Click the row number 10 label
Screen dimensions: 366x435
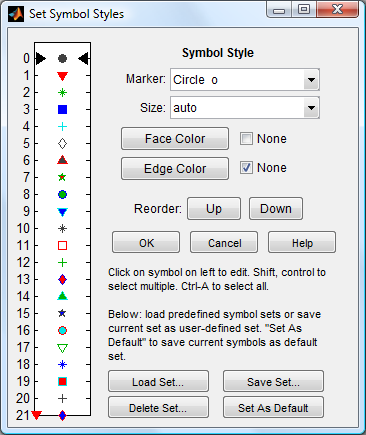click(23, 229)
